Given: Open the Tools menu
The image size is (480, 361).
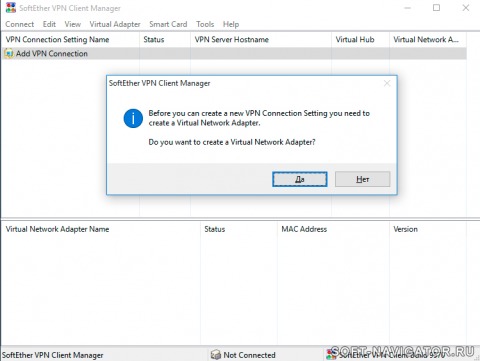Looking at the screenshot, I should [205, 24].
